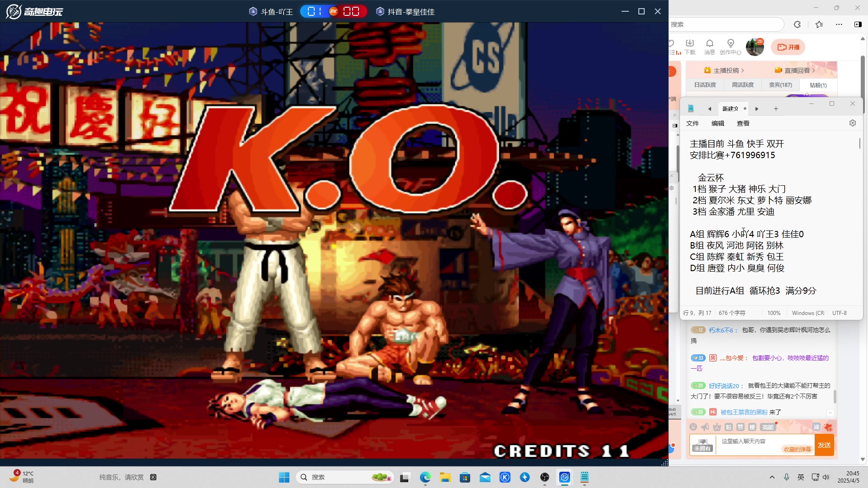This screenshot has height=488, width=868.
Task: Open Microsoft Edge from taskbar
Action: pyautogui.click(x=425, y=477)
